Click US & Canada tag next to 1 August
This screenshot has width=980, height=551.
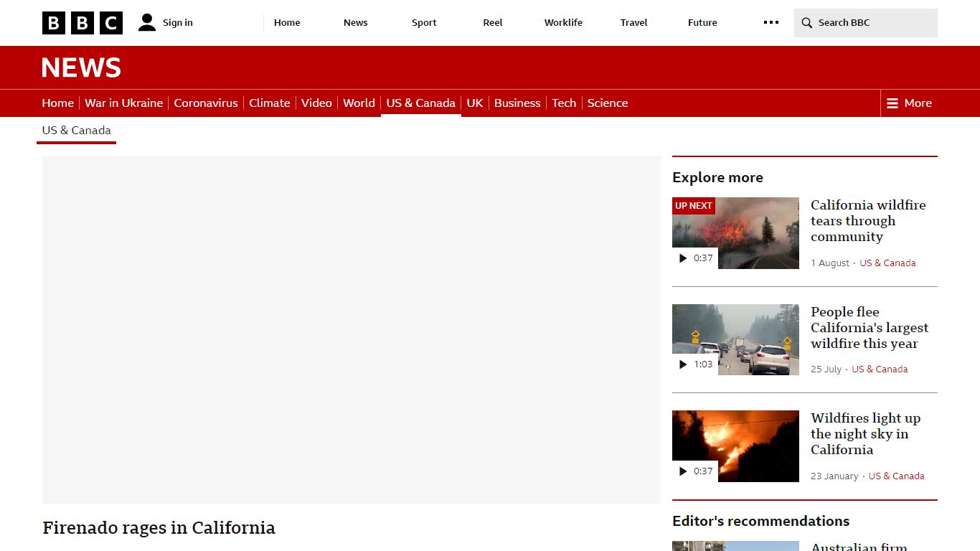[887, 263]
